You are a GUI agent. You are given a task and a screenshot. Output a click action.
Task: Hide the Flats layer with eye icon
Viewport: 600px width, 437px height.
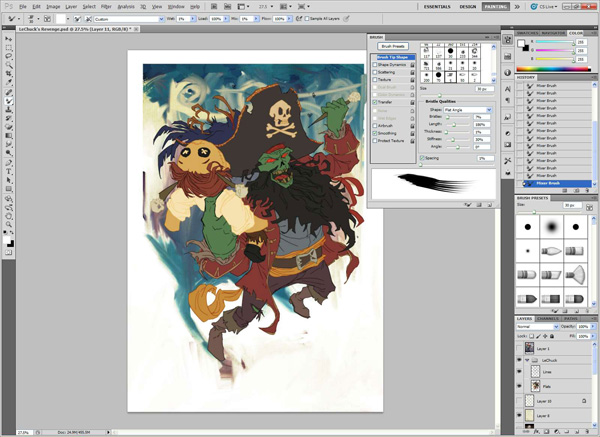519,386
